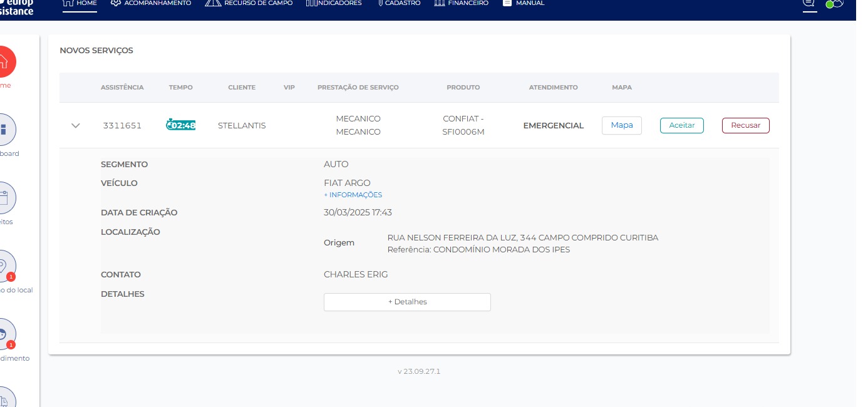The width and height of the screenshot is (868, 407).
Task: Click the AUTO segment value
Action: (336, 164)
